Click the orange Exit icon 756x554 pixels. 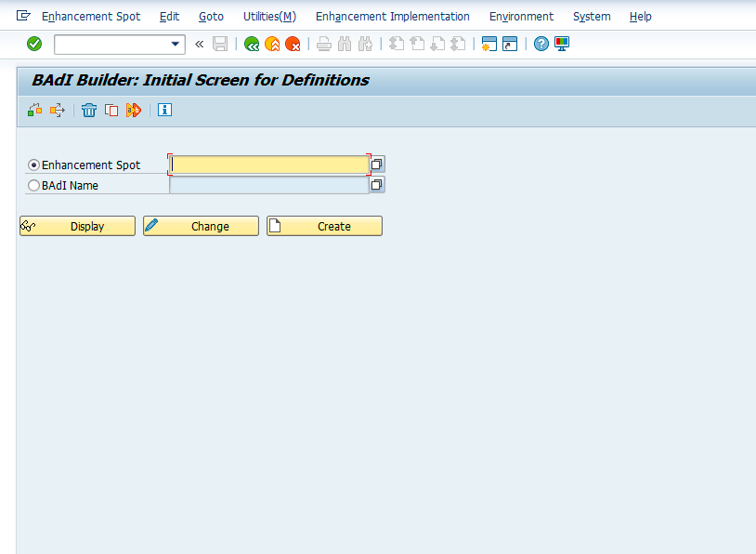272,44
